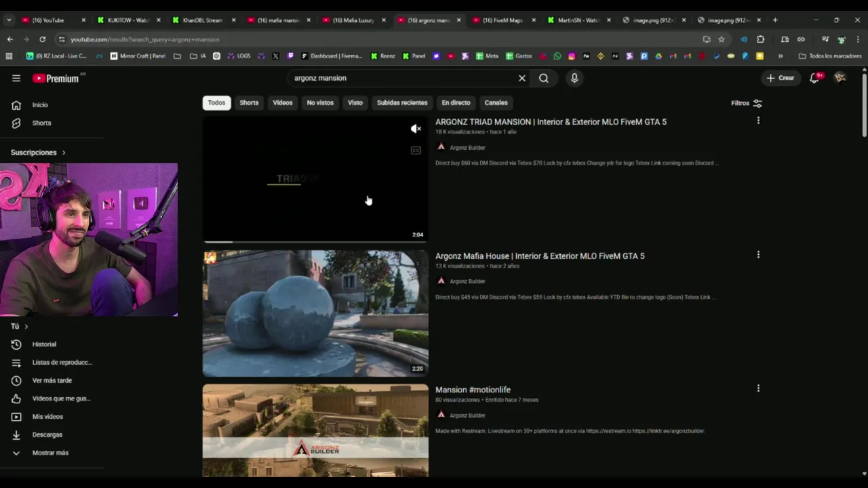
Task: Open the Chrome three-dot menu
Action: click(858, 39)
